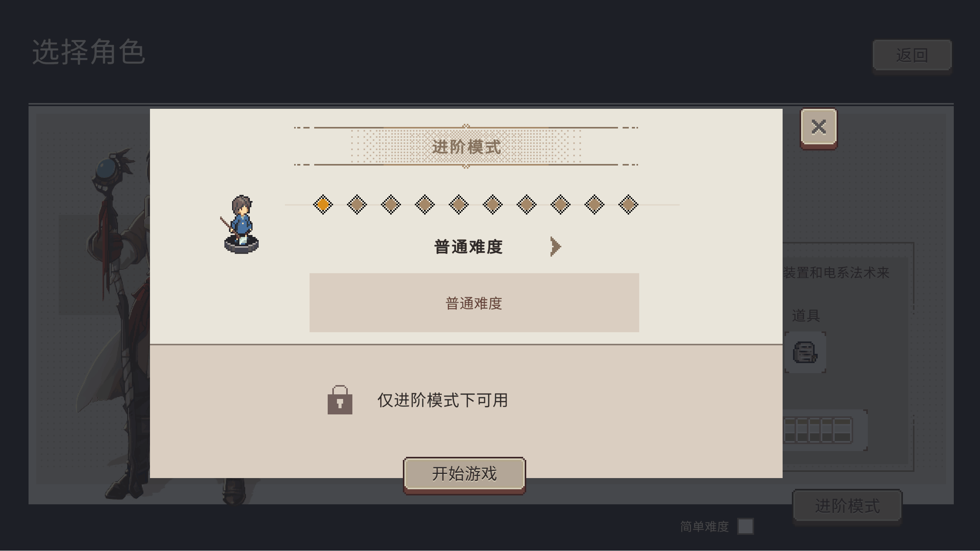The width and height of the screenshot is (980, 551).
Task: Close the 进阶模式 dialog with X
Action: tap(818, 127)
